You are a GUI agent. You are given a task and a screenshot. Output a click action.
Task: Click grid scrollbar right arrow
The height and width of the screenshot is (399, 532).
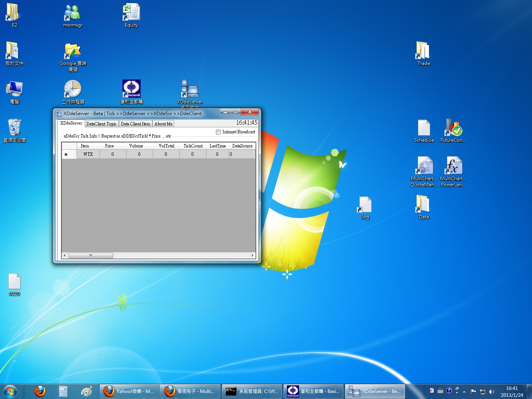tap(253, 255)
